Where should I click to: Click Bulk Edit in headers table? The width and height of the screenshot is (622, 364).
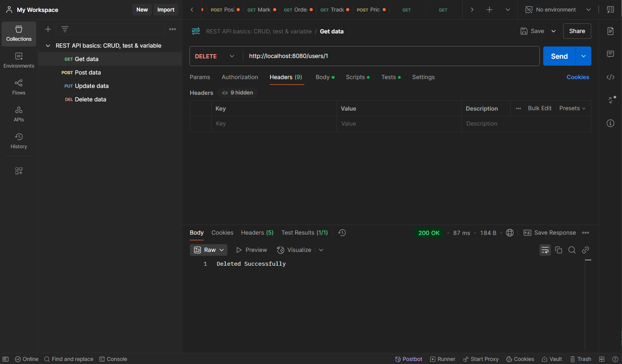click(x=539, y=108)
